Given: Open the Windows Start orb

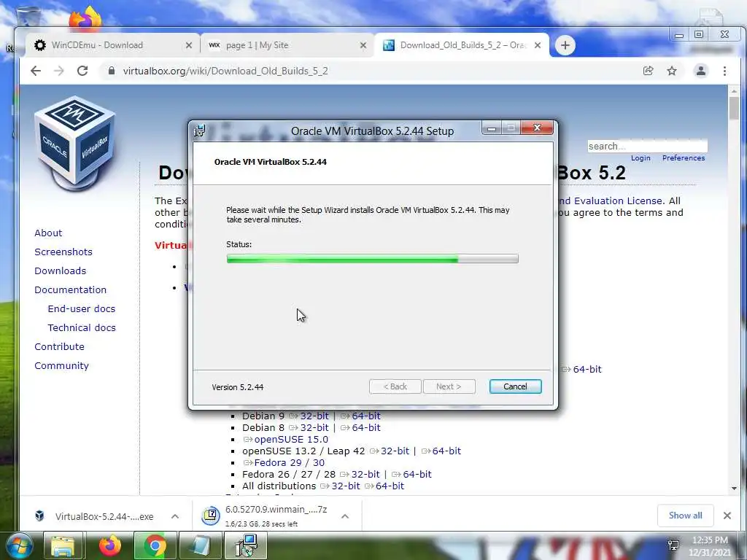Looking at the screenshot, I should point(20,546).
